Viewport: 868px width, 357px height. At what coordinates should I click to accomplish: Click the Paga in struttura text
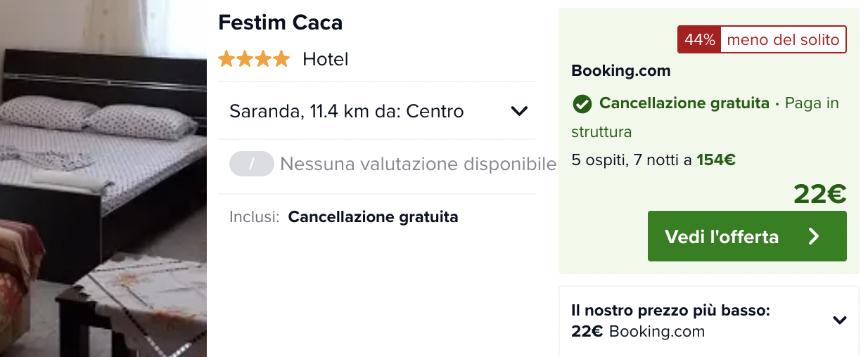pyautogui.click(x=705, y=117)
